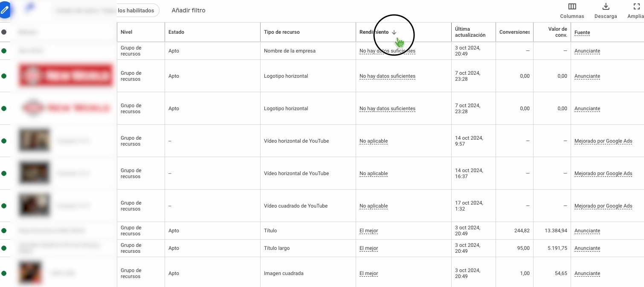Sort by the Tipo de recurso column header
The width and height of the screenshot is (644, 287).
point(282,32)
